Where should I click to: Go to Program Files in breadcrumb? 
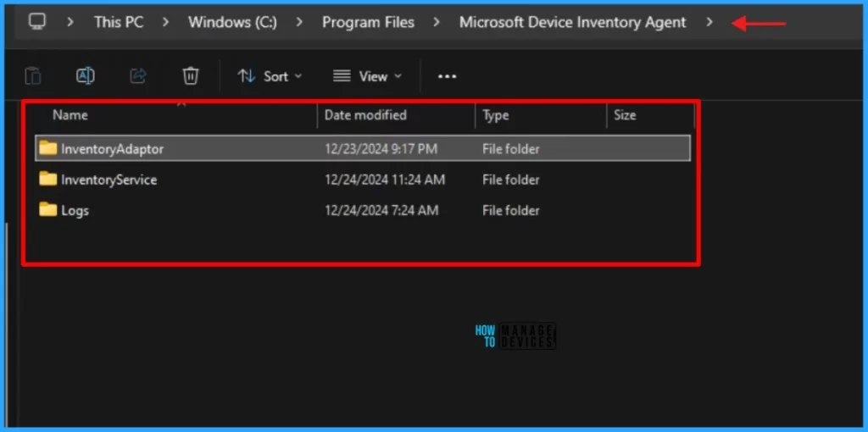(x=368, y=23)
